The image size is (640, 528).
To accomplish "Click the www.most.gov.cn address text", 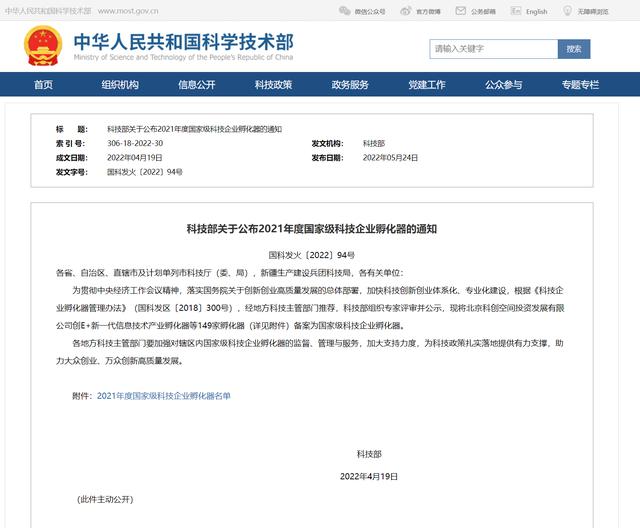I will [128, 11].
